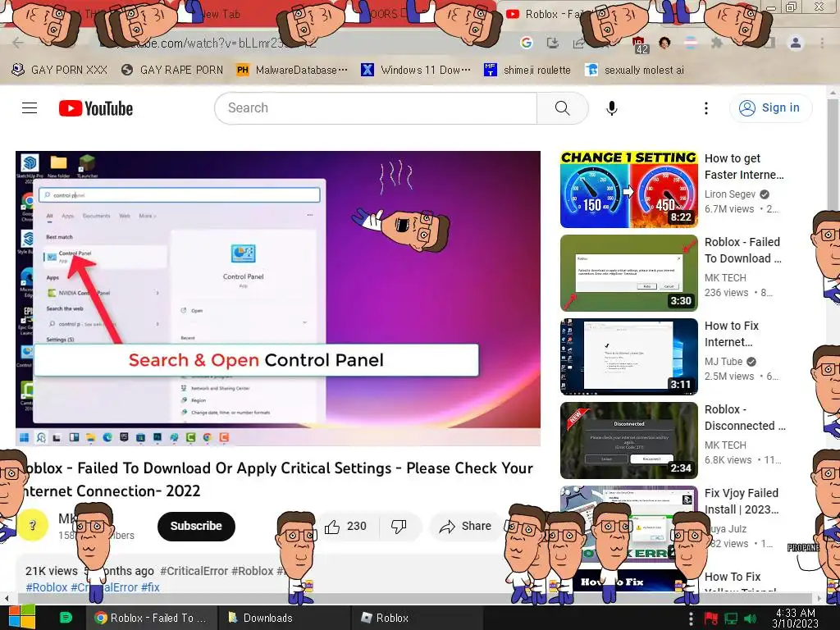Open the #fix hashtag link

[150, 587]
